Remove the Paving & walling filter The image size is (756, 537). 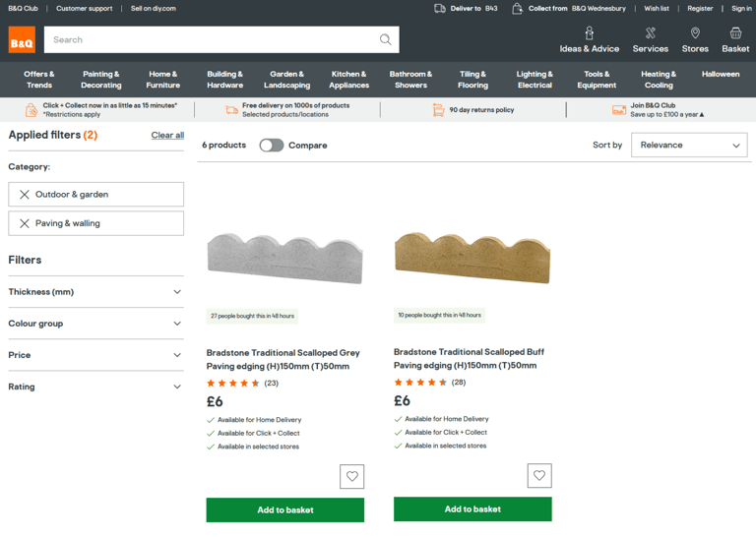(24, 223)
